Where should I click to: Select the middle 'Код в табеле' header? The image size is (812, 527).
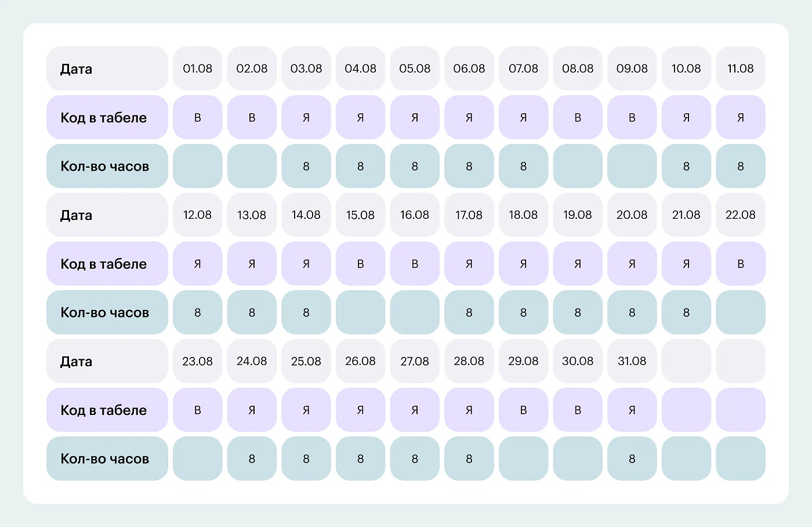point(107,263)
